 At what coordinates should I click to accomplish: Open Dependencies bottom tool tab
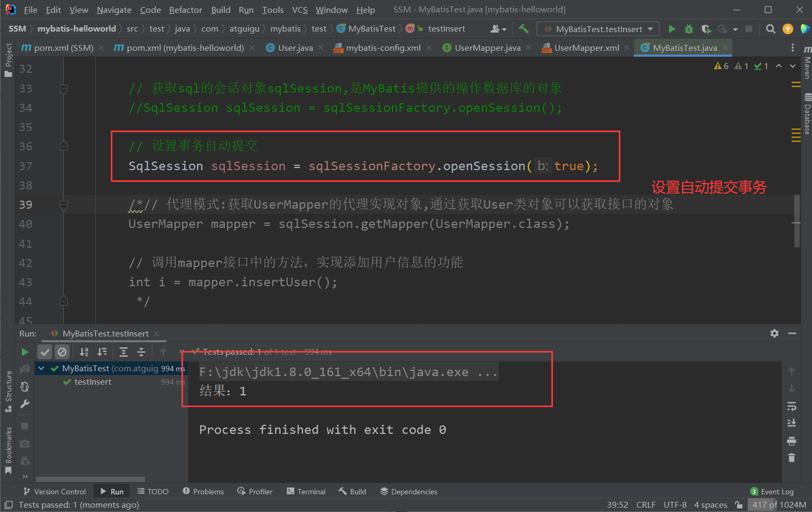coord(409,492)
